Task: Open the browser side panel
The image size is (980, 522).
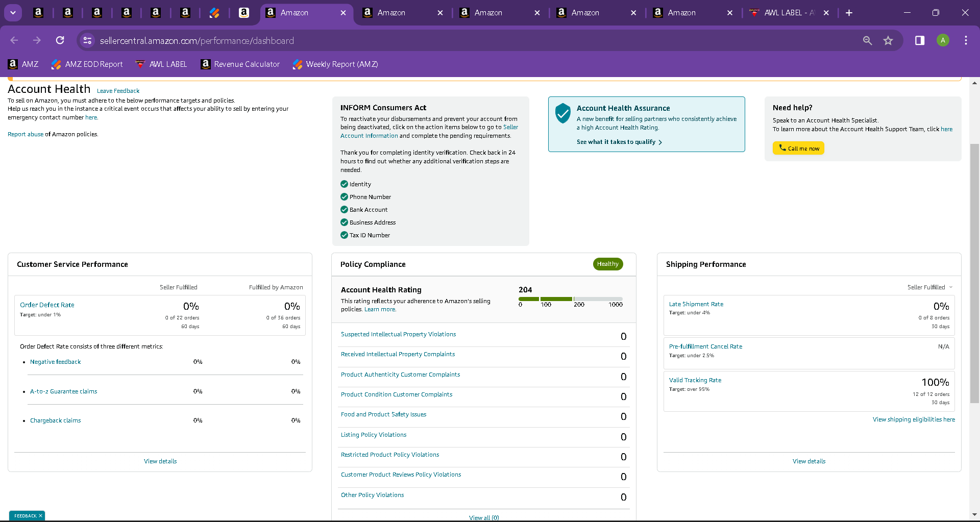Action: point(920,40)
